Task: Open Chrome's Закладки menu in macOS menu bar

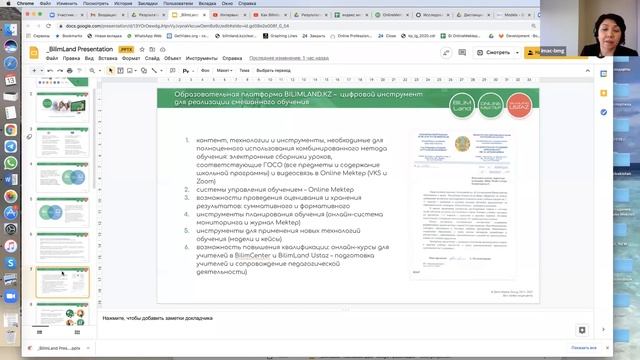Action: 147,3
